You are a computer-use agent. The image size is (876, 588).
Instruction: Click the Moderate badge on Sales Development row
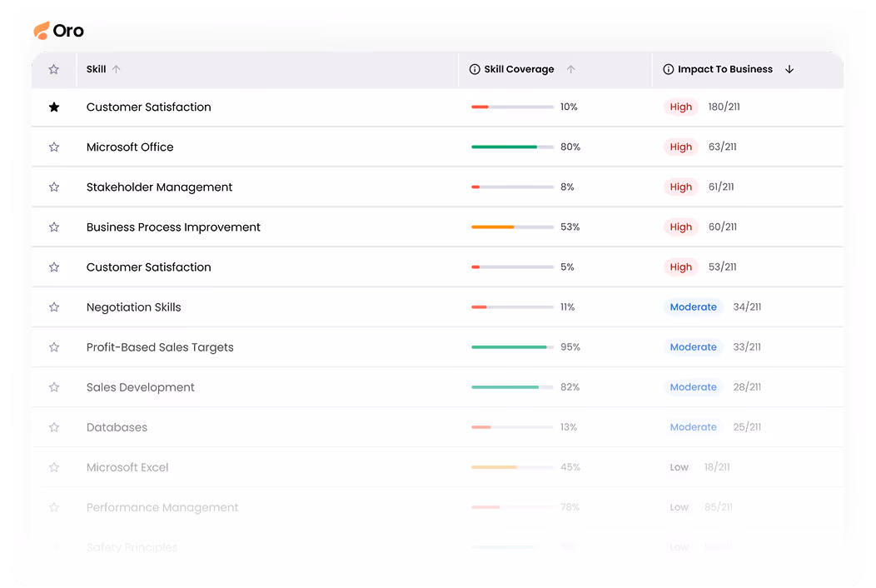coord(693,386)
